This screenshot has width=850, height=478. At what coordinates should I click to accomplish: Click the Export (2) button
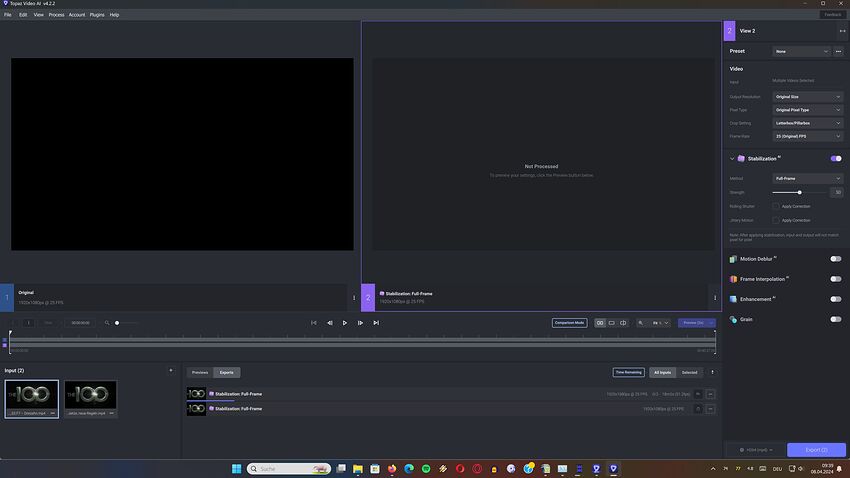tap(816, 450)
